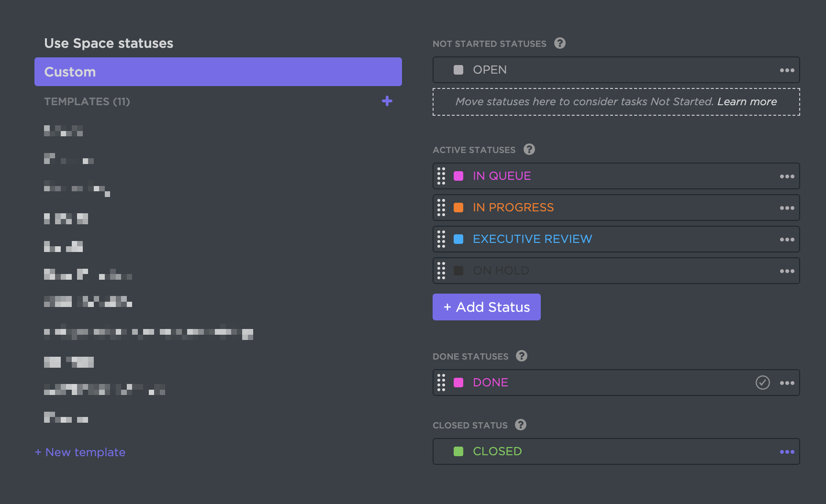
Task: Click help icon next to Not Started Statuses
Action: click(x=560, y=44)
